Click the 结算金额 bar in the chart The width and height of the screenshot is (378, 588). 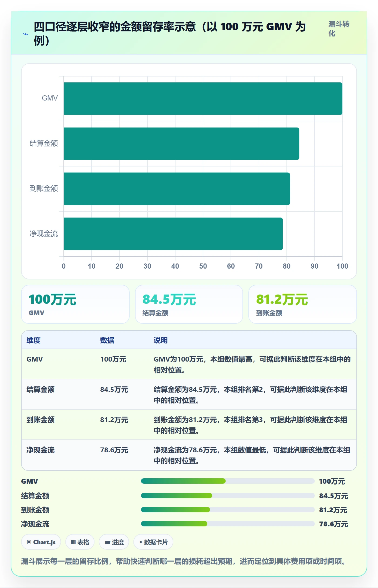(x=181, y=144)
